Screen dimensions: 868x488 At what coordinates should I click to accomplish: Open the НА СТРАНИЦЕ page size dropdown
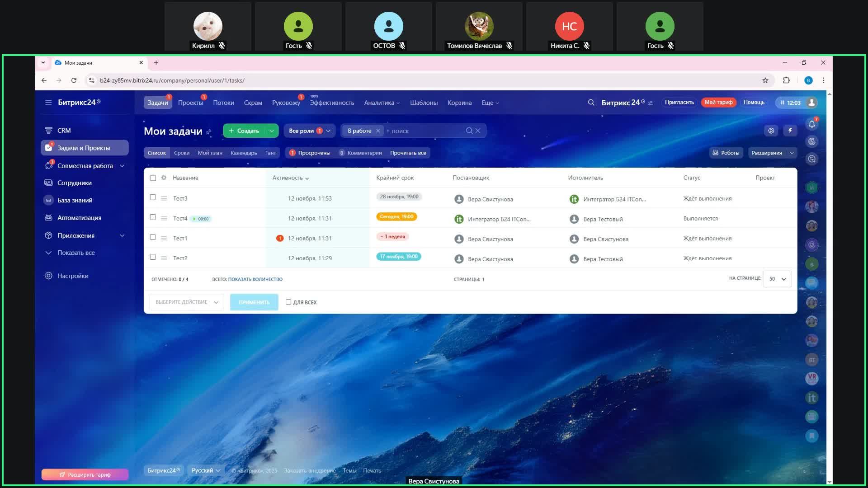click(x=776, y=279)
